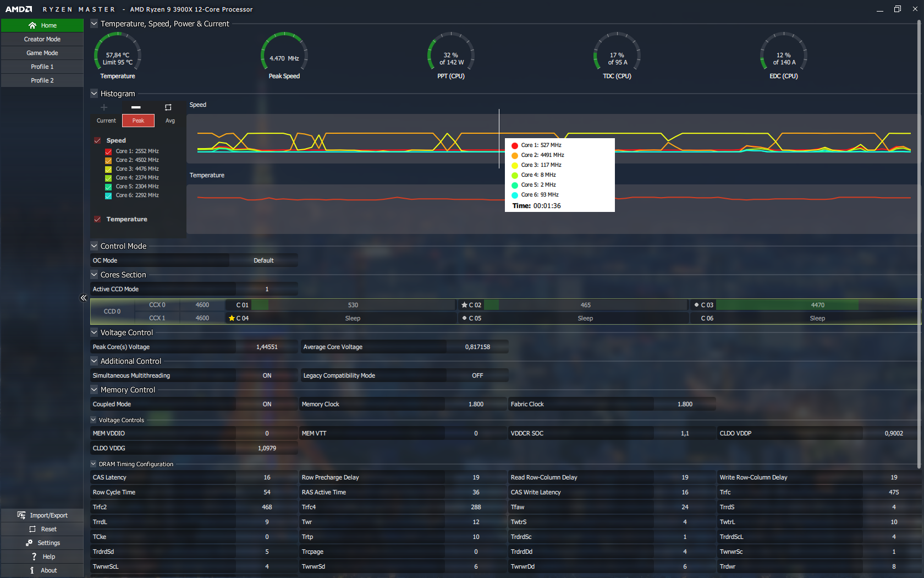
Task: Collapse Temperature, Speed, Power & Current section
Action: click(x=94, y=24)
